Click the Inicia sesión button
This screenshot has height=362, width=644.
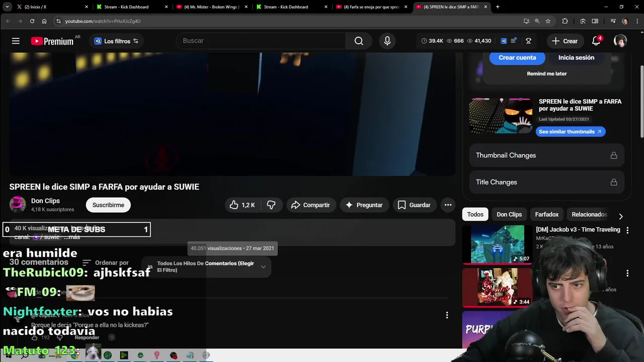pyautogui.click(x=576, y=58)
